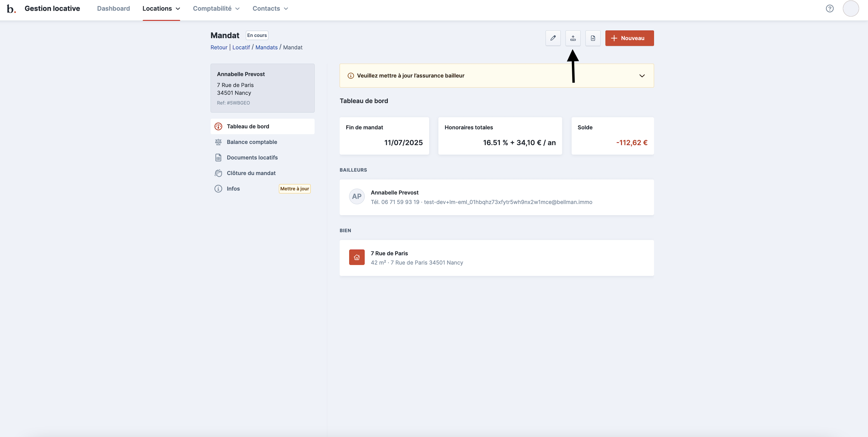Open the Locations dropdown menu
868x437 pixels.
click(161, 8)
